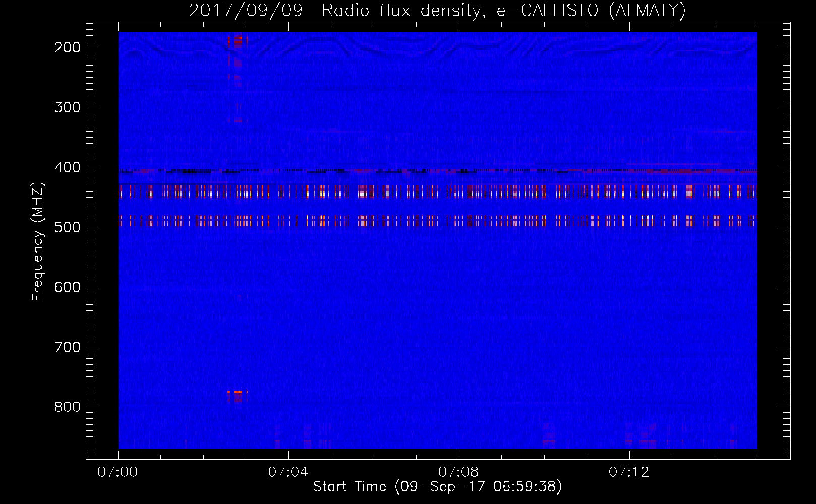Click the plot title '2017/09/09 Radio flux density'

pos(334,11)
